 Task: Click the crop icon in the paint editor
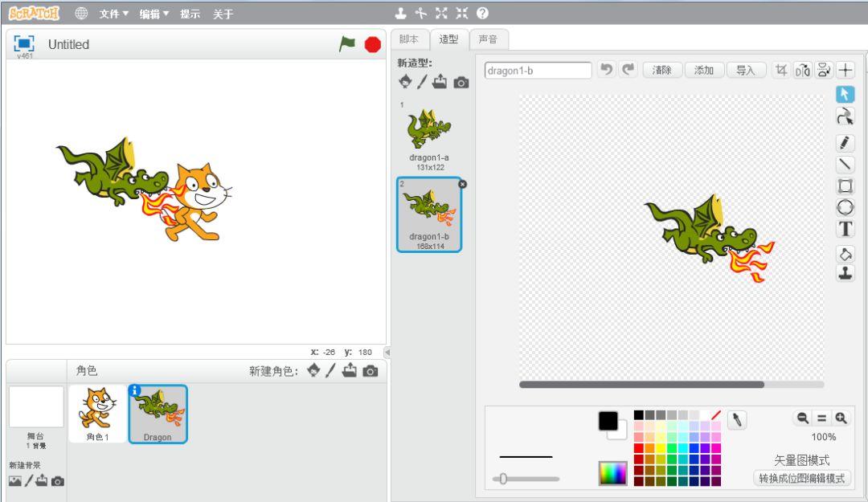(781, 71)
